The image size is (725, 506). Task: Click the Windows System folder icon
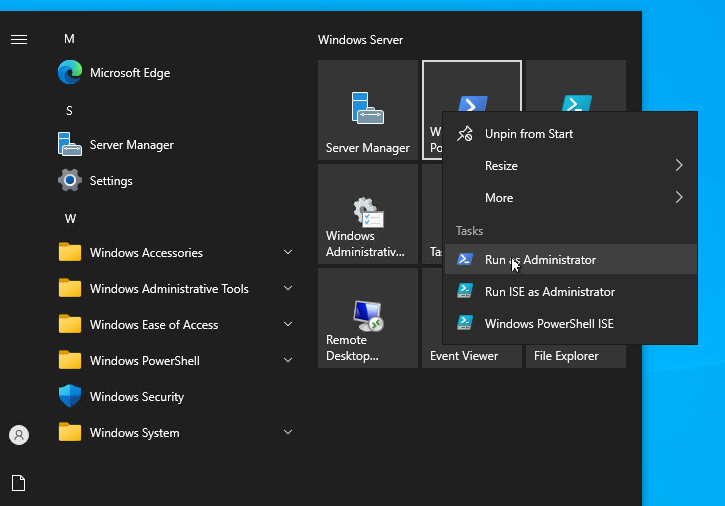pos(70,432)
